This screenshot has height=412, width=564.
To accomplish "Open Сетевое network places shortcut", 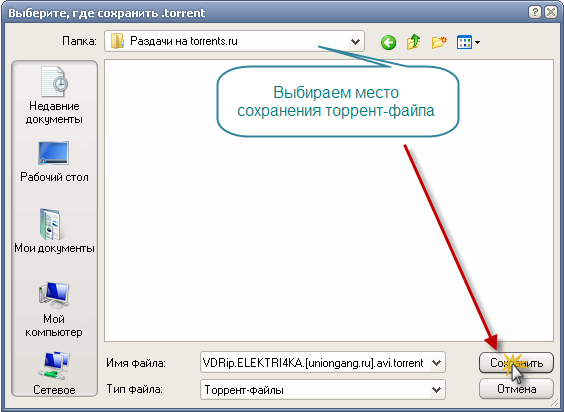I will click(54, 373).
